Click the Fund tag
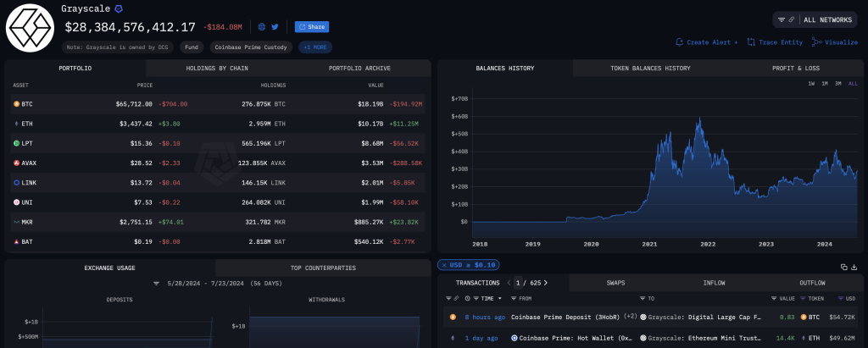This screenshot has width=868, height=348. [x=192, y=47]
